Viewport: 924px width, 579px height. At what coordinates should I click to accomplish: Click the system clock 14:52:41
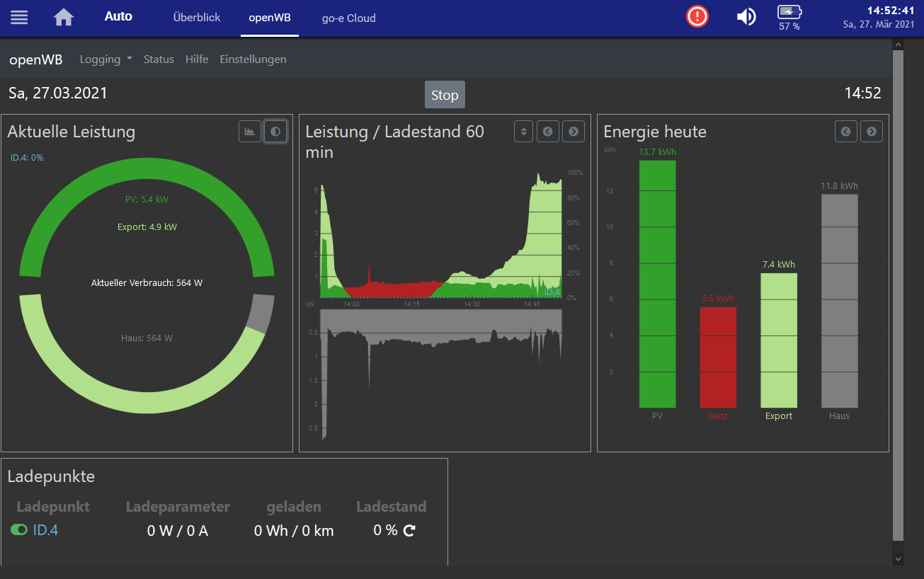pyautogui.click(x=891, y=10)
